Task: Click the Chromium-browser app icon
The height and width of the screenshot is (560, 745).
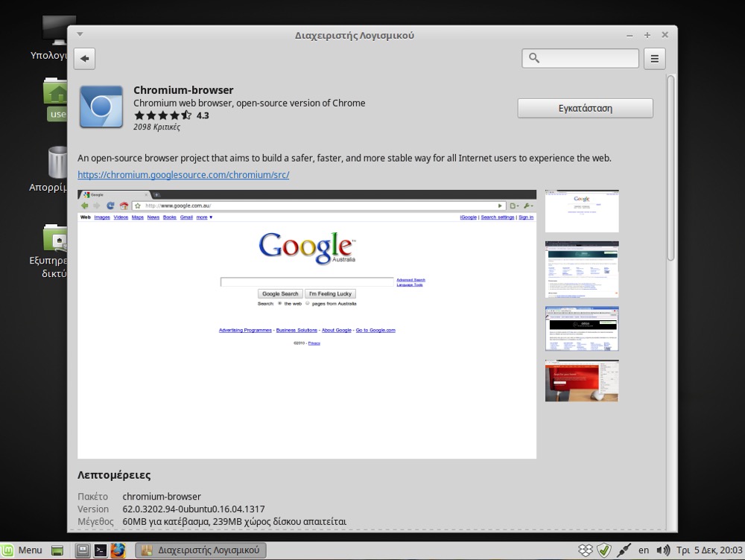Action: 101,108
